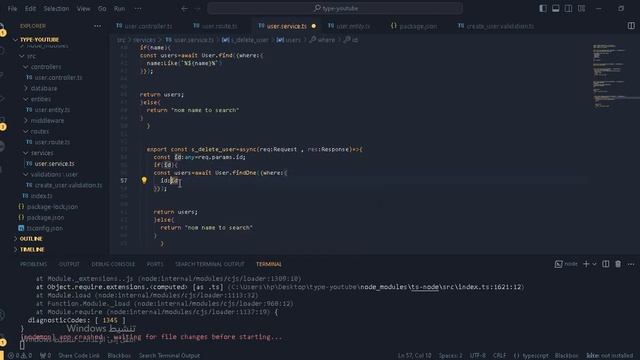
Task: Open terminal launch profile dropdown arrow
Action: [594, 264]
